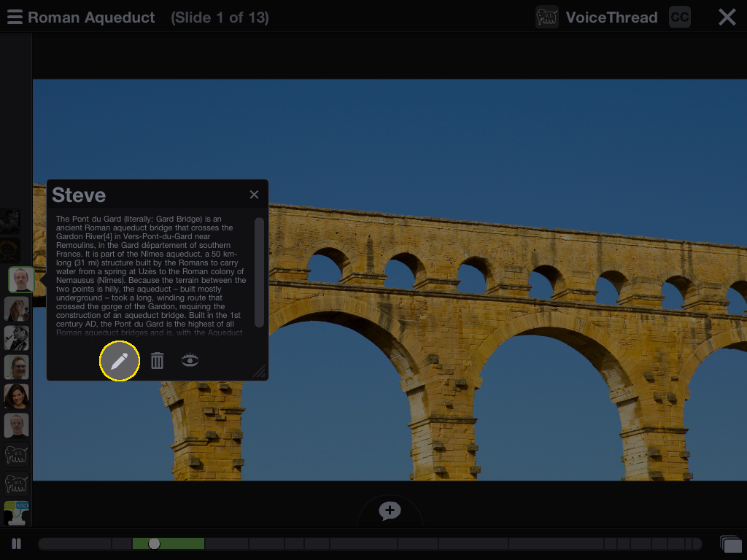Select the man with pipe avatar
The width and height of the screenshot is (747, 560).
click(x=16, y=338)
